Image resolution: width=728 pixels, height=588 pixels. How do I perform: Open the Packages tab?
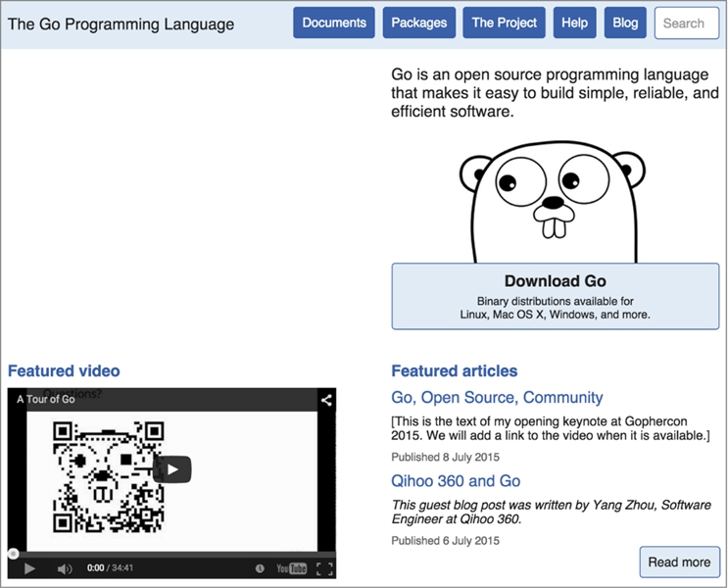coord(418,23)
